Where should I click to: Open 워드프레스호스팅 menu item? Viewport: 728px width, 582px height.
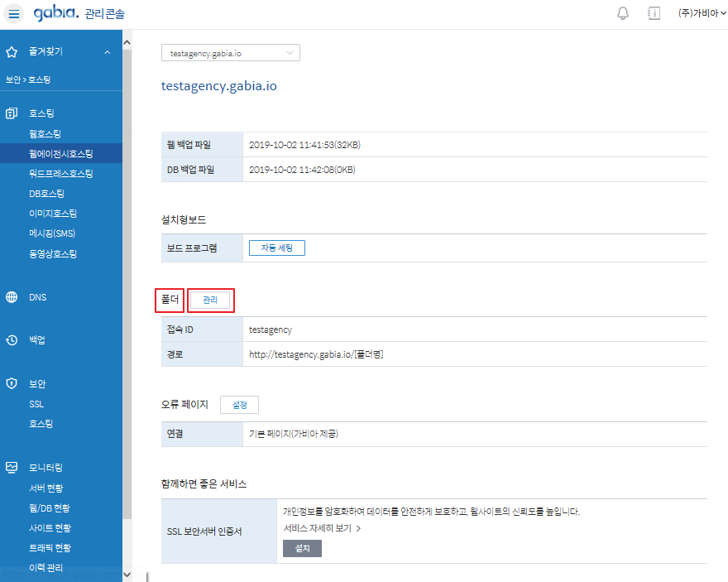click(x=61, y=174)
